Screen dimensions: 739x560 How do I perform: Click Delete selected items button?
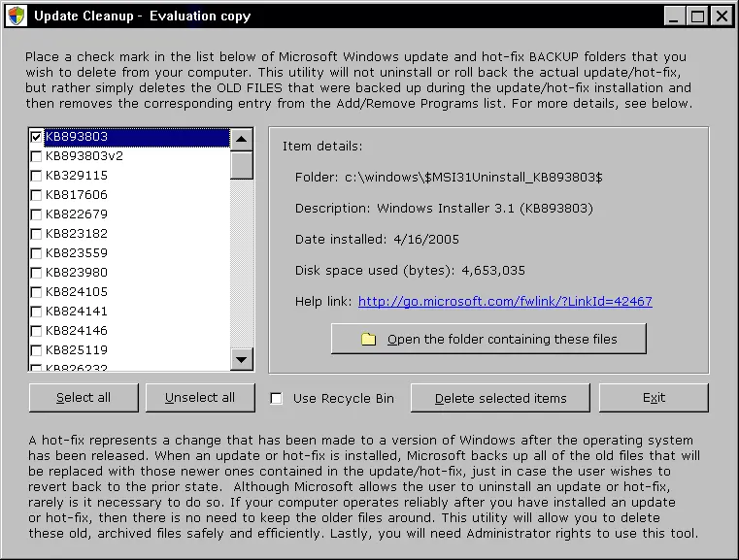coord(500,398)
